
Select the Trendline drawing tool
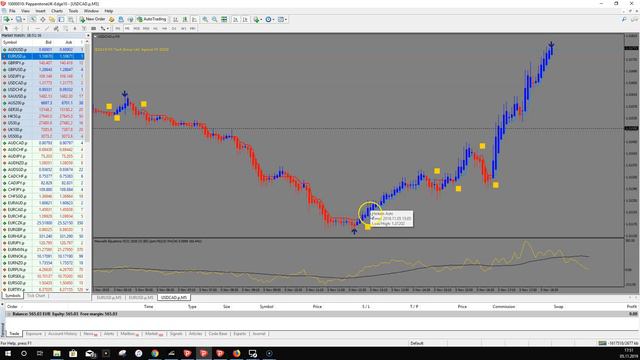tap(47, 28)
